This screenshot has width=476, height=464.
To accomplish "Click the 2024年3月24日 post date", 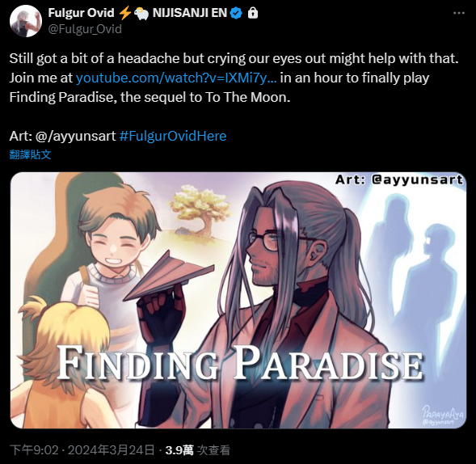I will click(111, 450).
